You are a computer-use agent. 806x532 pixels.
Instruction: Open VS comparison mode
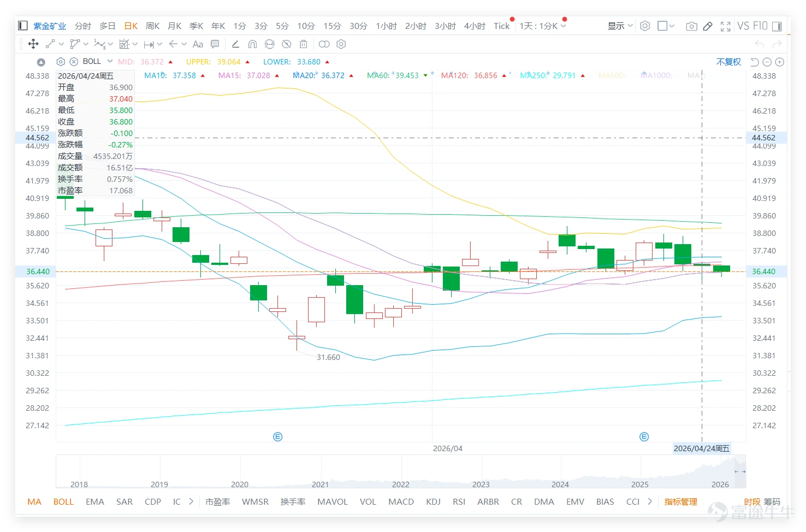point(743,26)
